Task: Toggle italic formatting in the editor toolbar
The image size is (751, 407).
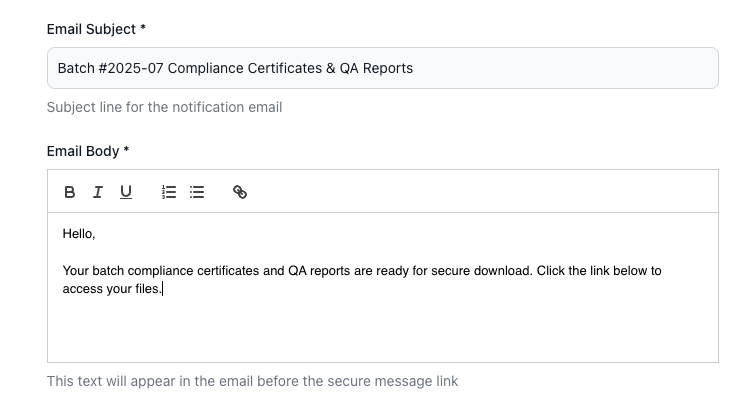Action: point(98,192)
